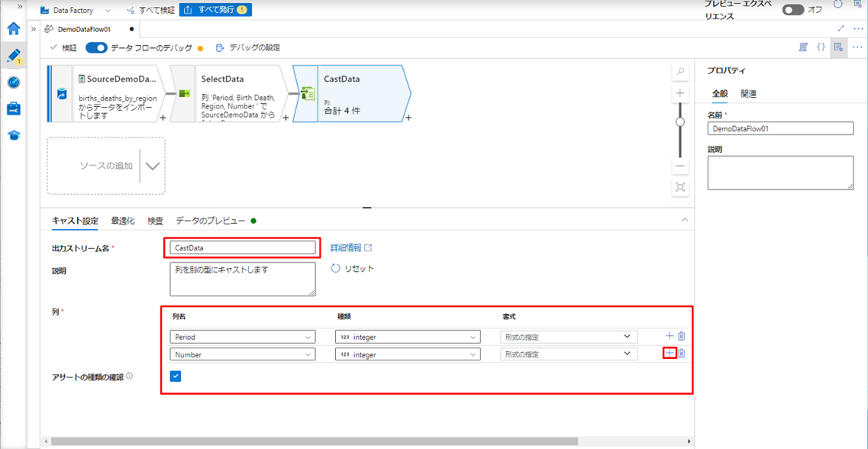Show the code braces view icon
868x449 pixels.
pyautogui.click(x=821, y=47)
